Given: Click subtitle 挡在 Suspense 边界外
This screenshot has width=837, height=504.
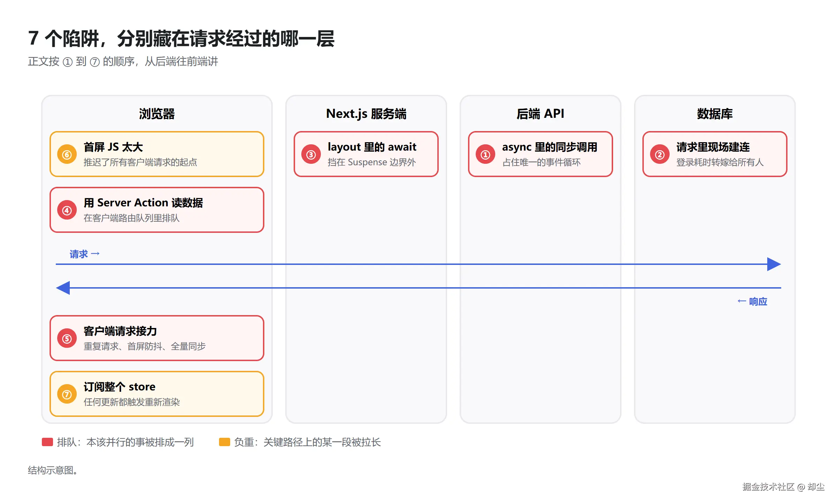Looking at the screenshot, I should (372, 162).
